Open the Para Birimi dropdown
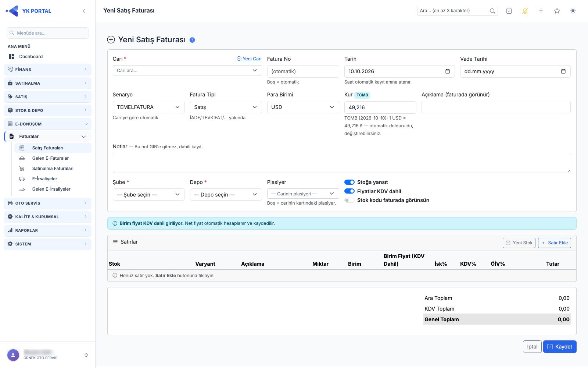The height and width of the screenshot is (368, 588). click(303, 107)
